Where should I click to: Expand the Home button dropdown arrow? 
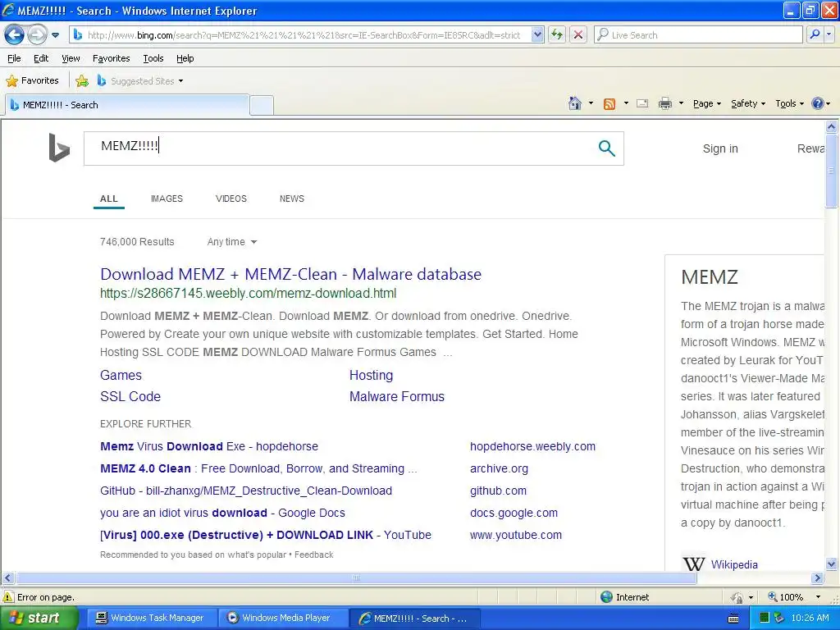(x=591, y=103)
